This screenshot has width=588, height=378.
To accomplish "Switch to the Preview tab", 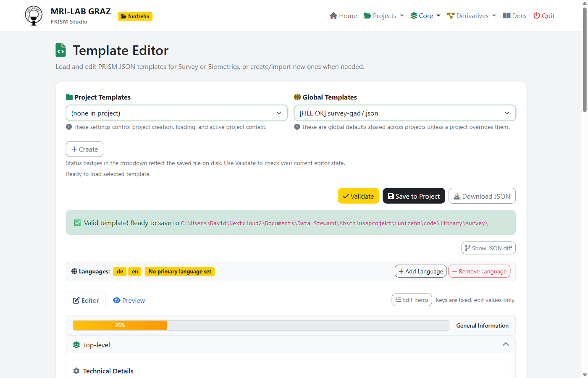I will [x=129, y=300].
